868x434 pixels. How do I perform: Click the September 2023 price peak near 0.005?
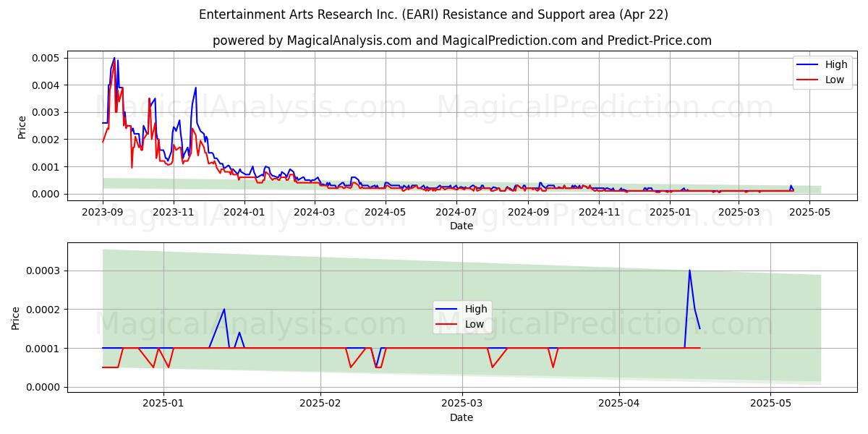point(114,58)
